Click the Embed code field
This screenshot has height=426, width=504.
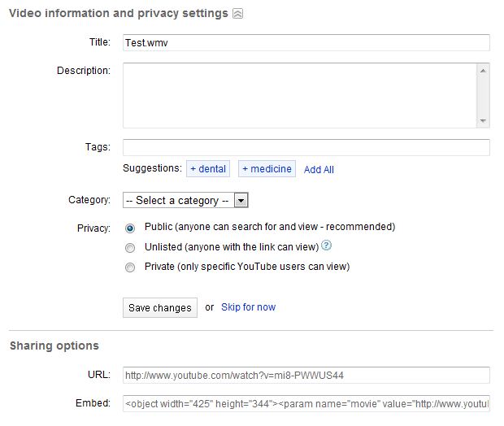pyautogui.click(x=306, y=402)
